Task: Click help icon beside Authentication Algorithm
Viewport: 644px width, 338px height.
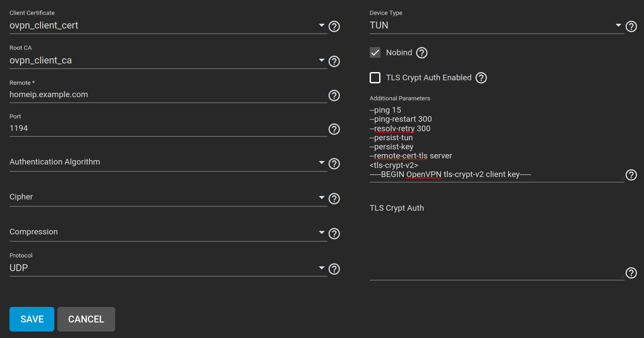Action: pos(334,164)
